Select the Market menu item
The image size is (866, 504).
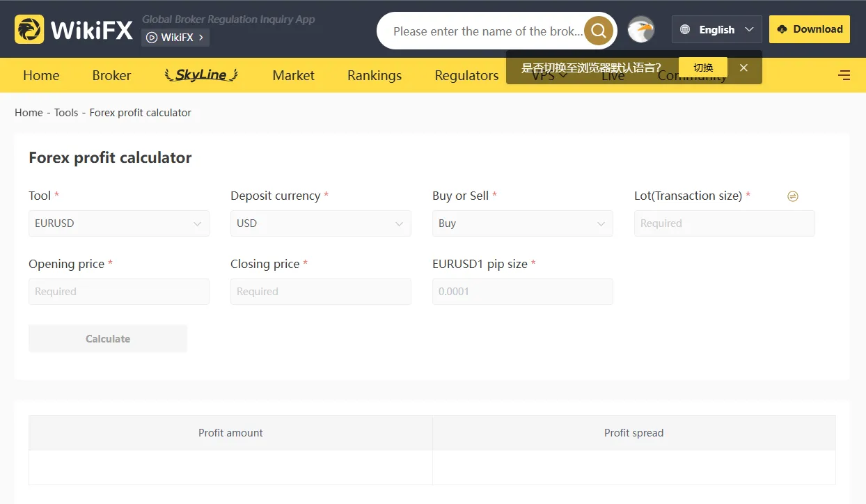pos(293,75)
